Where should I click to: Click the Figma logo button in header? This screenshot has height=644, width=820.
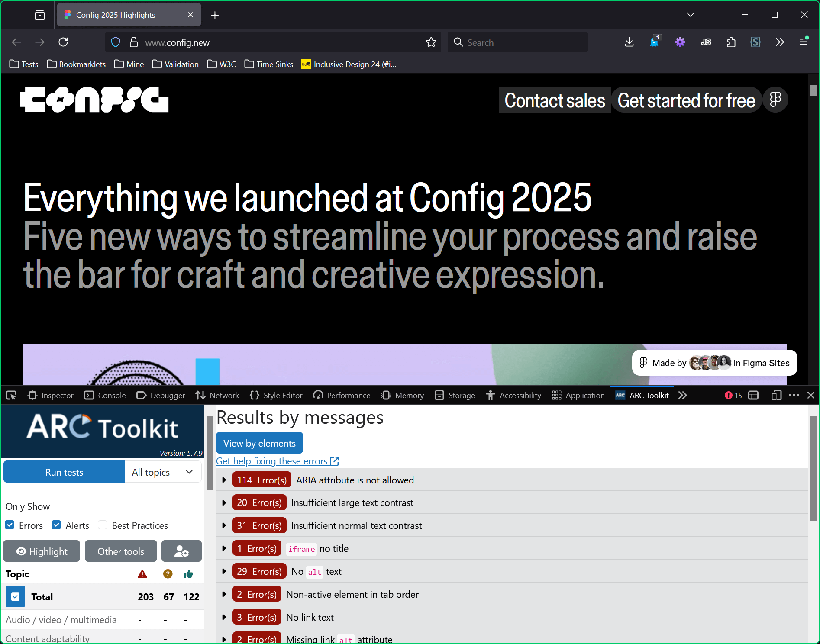pyautogui.click(x=775, y=100)
